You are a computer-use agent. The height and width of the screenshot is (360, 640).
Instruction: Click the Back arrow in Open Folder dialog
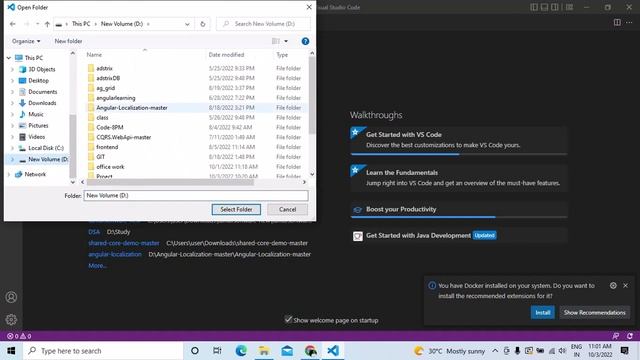[x=13, y=24]
